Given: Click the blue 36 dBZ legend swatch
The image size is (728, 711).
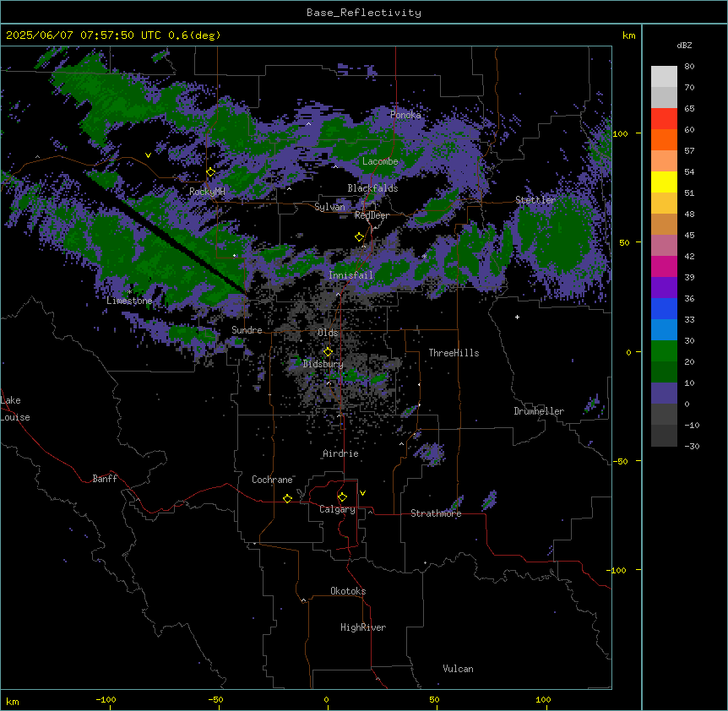Looking at the screenshot, I should (664, 308).
